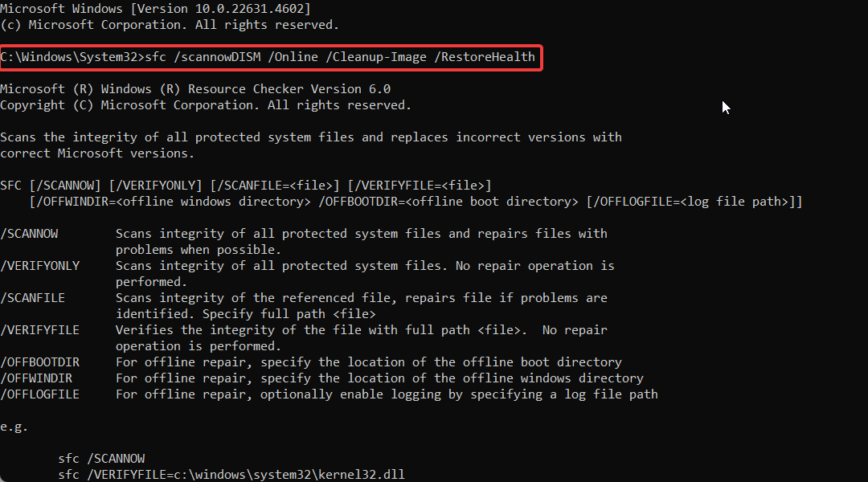This screenshot has height=482, width=868.
Task: Click the Windows version text line
Action: click(156, 9)
